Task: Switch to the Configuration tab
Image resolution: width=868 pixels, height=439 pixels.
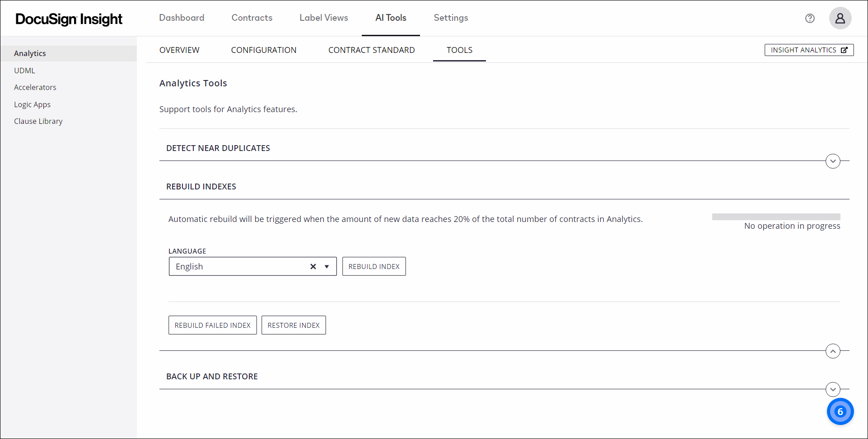Action: pyautogui.click(x=264, y=50)
